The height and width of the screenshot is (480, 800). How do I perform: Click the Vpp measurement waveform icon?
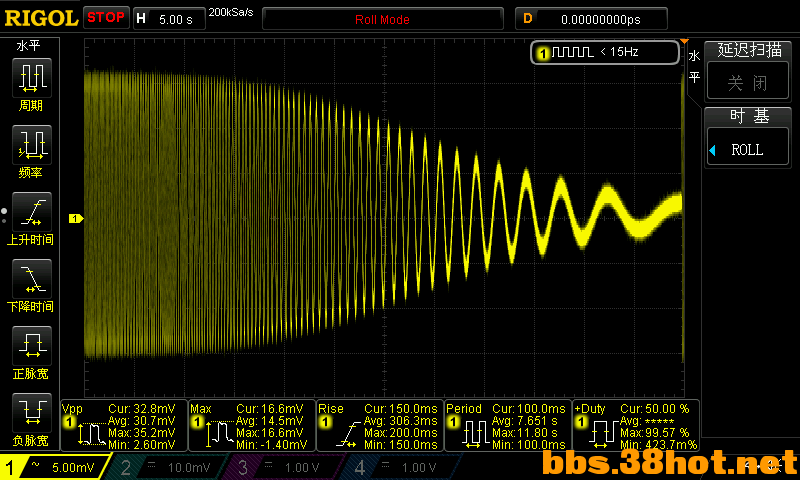[90, 434]
